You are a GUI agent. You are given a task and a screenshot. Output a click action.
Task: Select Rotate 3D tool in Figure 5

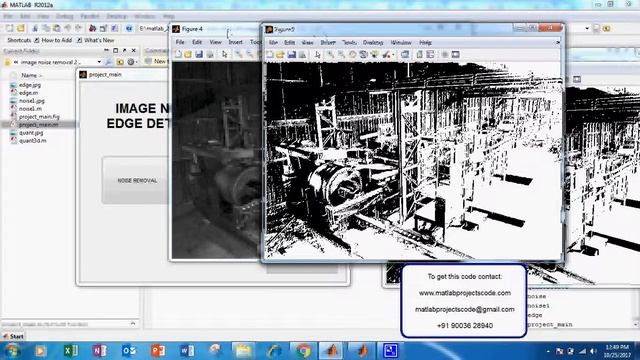363,54
